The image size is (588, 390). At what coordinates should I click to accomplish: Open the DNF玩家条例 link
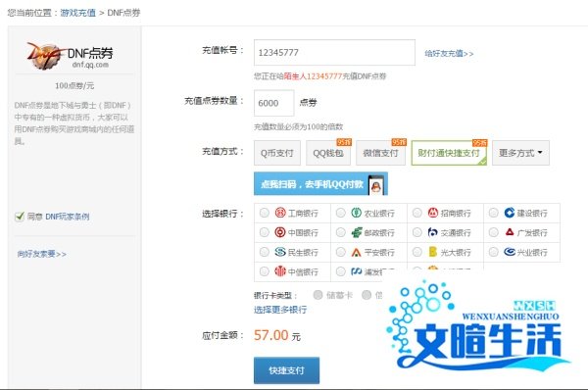pyautogui.click(x=68, y=217)
